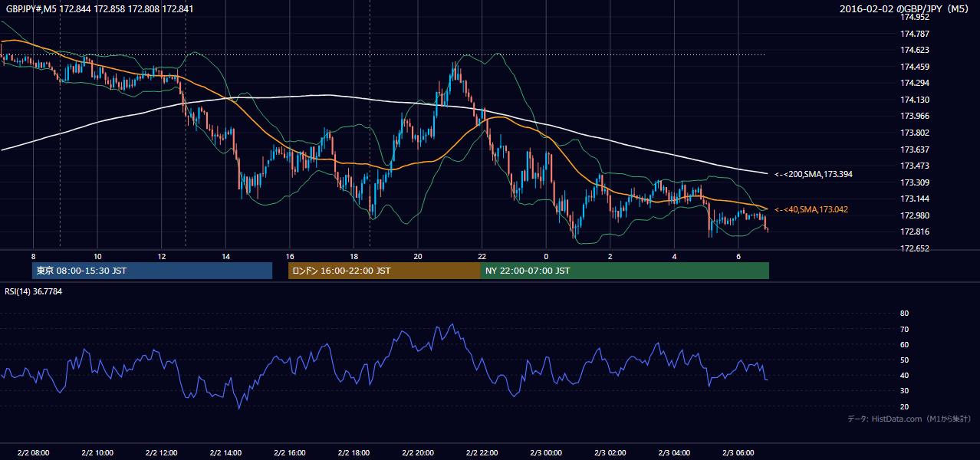Click the RSI(14) 36.7784 indicator label
980x460 pixels.
34,291
